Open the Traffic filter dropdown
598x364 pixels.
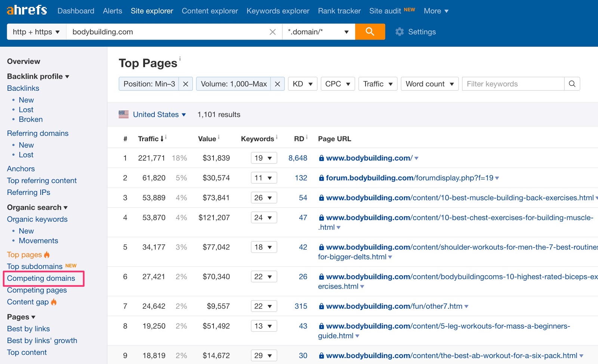(x=378, y=84)
